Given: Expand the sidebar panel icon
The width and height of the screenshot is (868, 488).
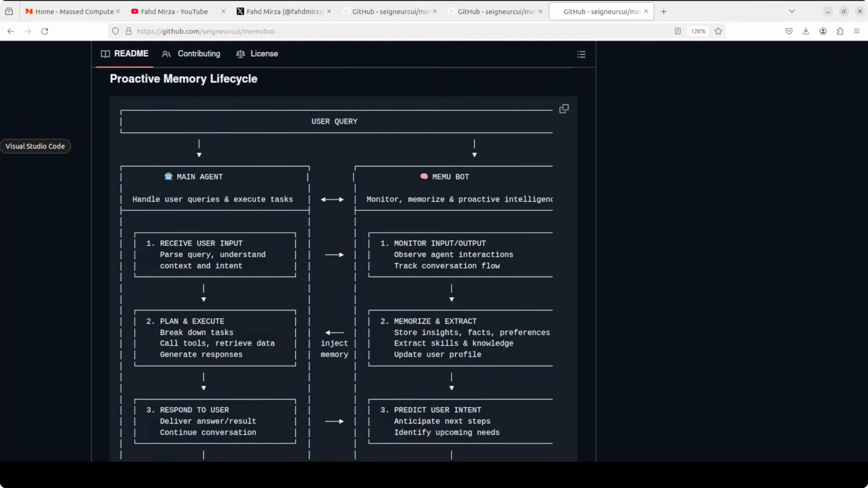Looking at the screenshot, I should pyautogui.click(x=9, y=11).
